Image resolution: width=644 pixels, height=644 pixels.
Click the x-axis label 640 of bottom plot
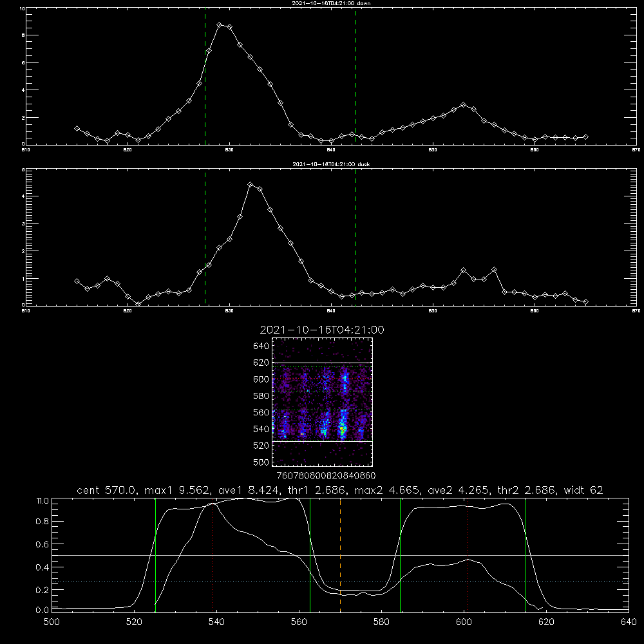[629, 622]
